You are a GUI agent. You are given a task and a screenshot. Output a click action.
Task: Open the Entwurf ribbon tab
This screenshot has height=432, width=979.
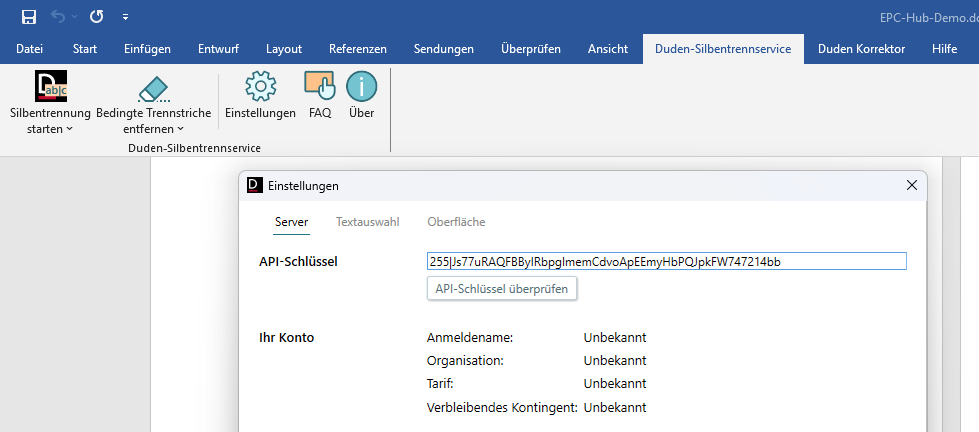click(219, 49)
